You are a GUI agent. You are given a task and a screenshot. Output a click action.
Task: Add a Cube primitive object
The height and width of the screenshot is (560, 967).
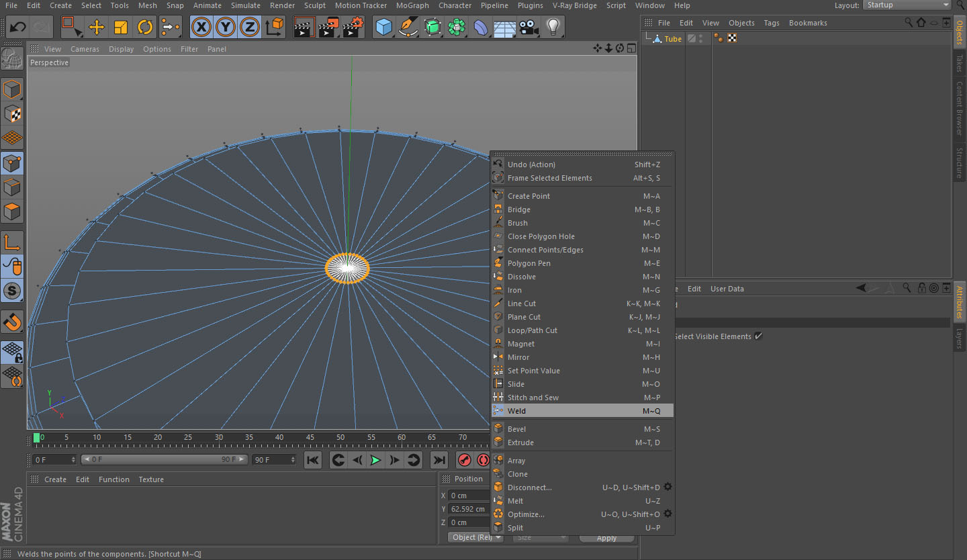click(x=383, y=28)
